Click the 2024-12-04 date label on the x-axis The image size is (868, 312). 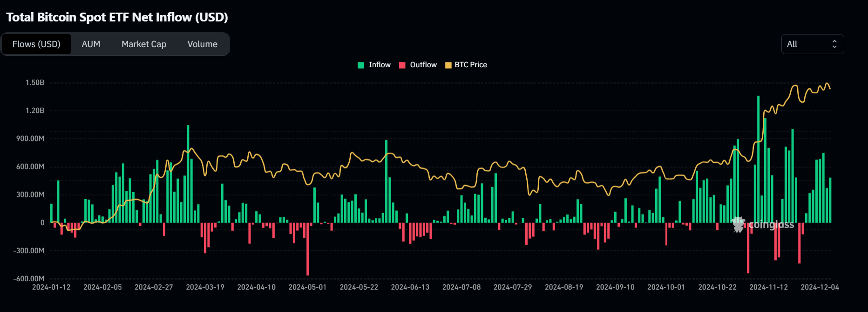[x=820, y=287]
